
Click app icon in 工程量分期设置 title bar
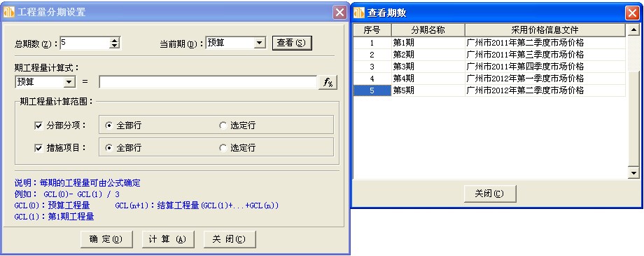pos(8,13)
